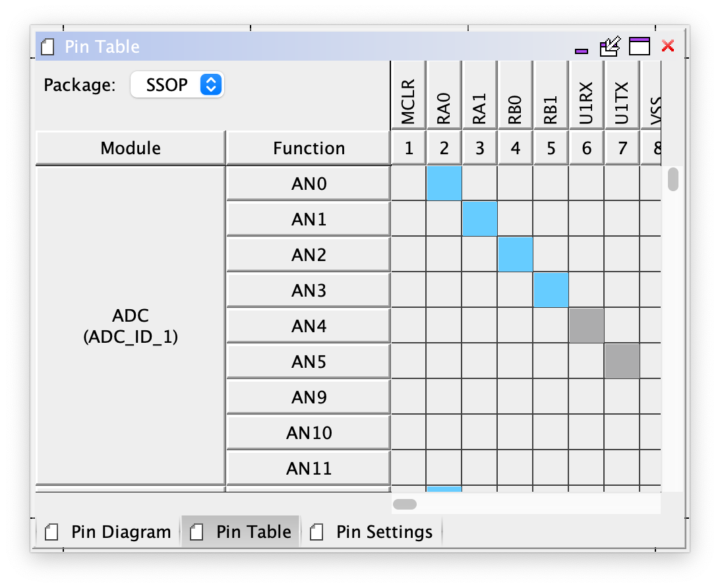Image resolution: width=720 pixels, height=588 pixels.
Task: Toggle AN0 assignment on pin 2
Action: click(x=444, y=184)
